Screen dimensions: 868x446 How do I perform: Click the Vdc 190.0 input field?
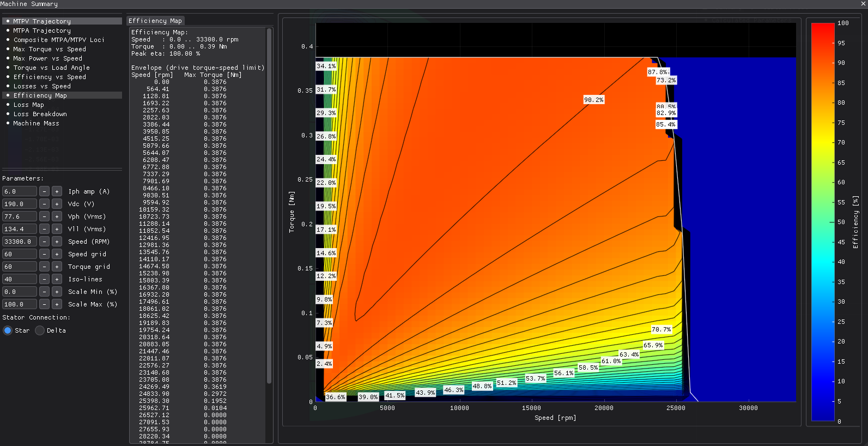tap(20, 204)
